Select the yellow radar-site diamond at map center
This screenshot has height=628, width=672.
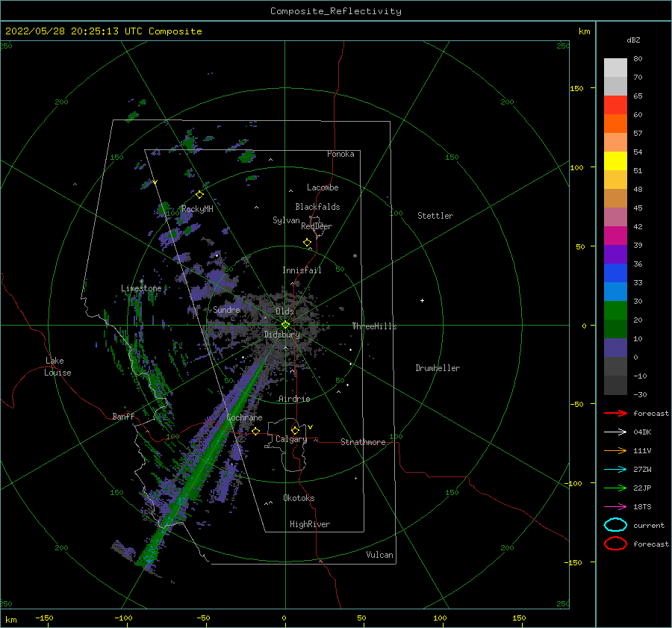(285, 325)
